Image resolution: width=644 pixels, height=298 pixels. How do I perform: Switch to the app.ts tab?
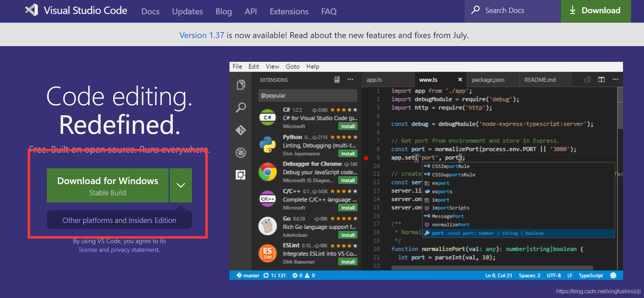coord(388,80)
